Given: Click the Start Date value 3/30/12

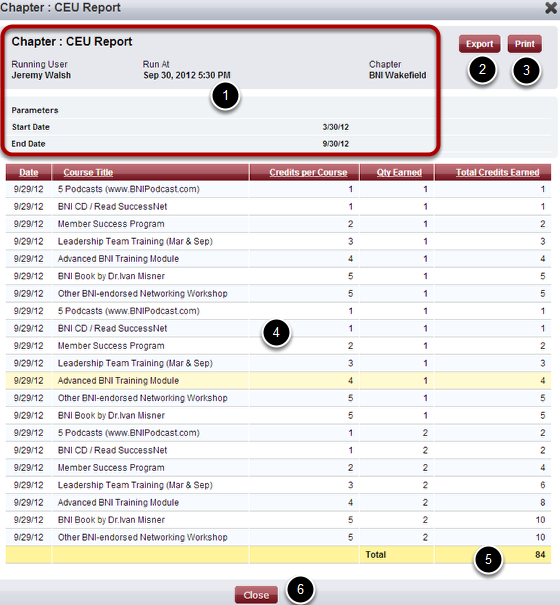Looking at the screenshot, I should [335, 127].
